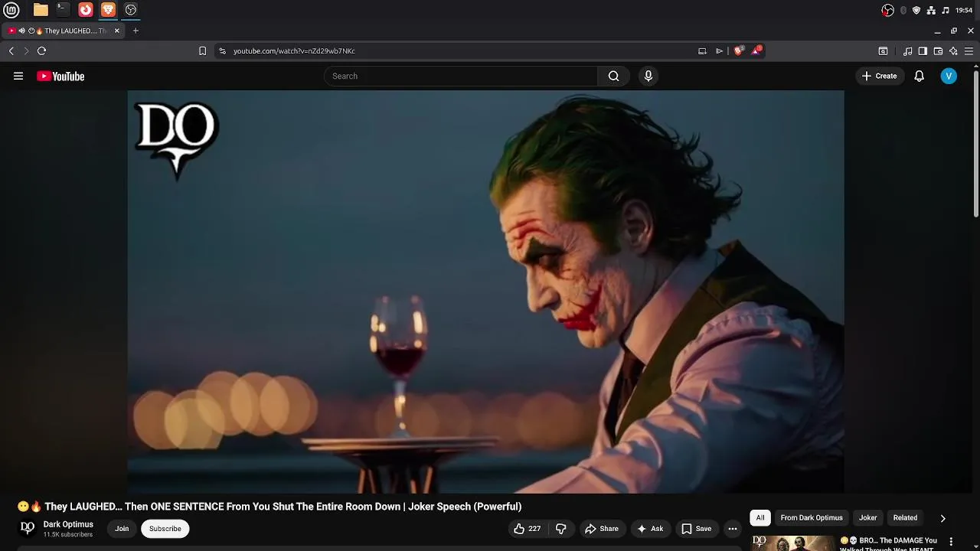The width and height of the screenshot is (980, 551).
Task: Open the system tray music-note icon
Action: (946, 10)
